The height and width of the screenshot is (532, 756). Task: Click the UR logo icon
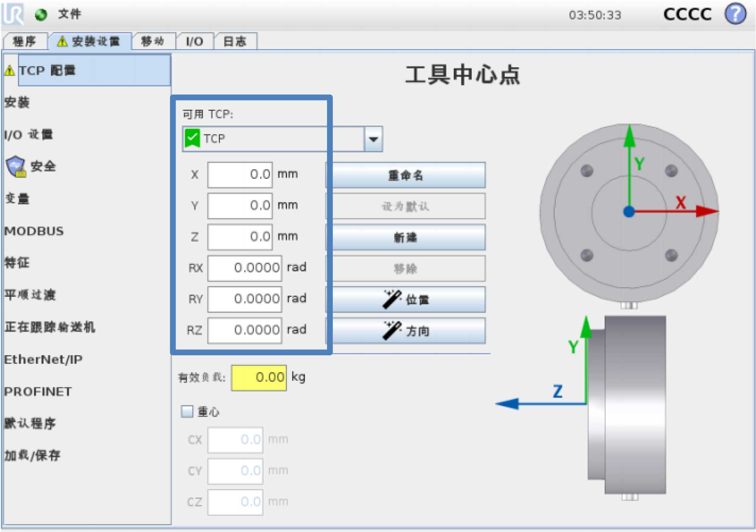[x=13, y=14]
